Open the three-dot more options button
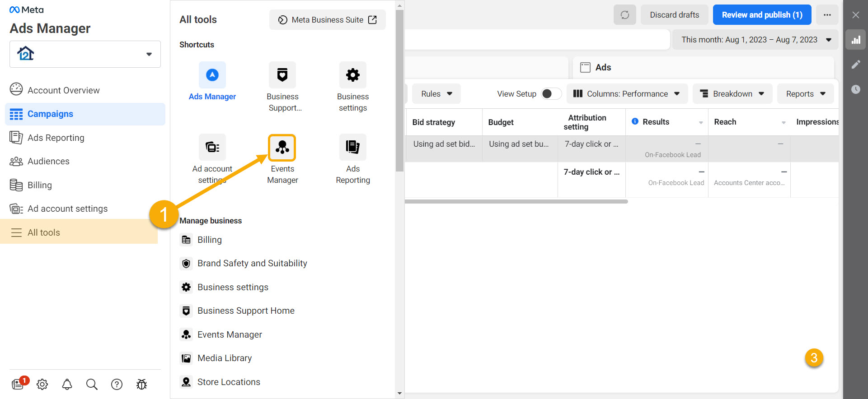This screenshot has width=868, height=399. pos(827,15)
